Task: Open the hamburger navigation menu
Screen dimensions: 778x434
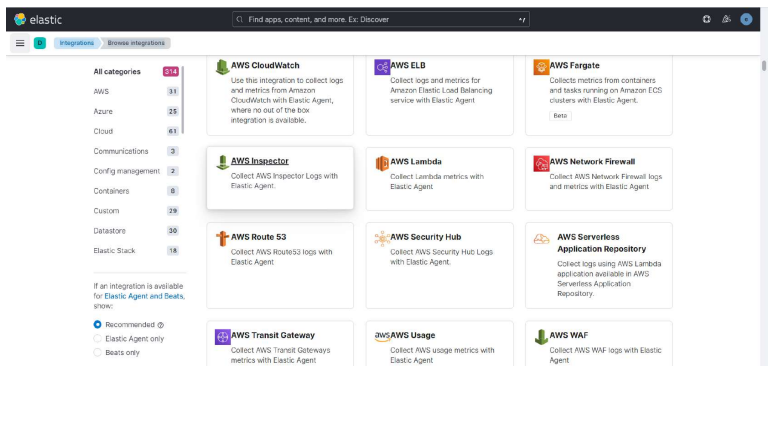Action: pos(20,43)
